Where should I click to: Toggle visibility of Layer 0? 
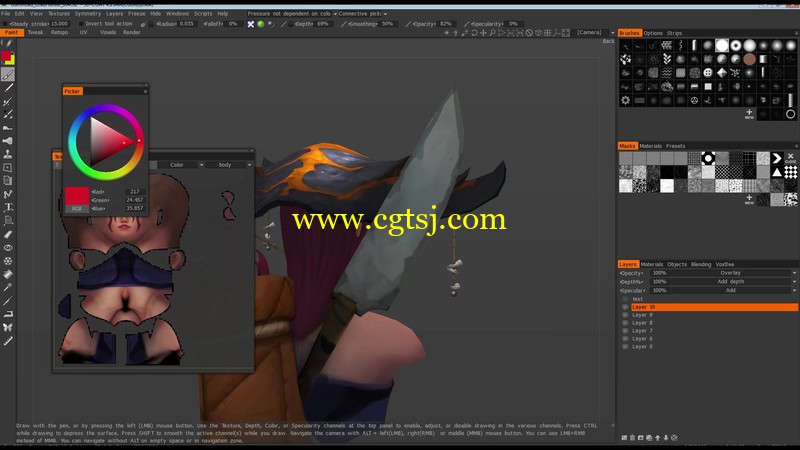click(x=626, y=346)
